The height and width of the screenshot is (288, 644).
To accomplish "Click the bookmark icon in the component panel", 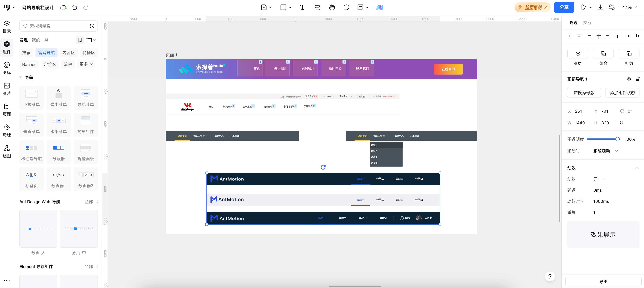I will pos(80,40).
